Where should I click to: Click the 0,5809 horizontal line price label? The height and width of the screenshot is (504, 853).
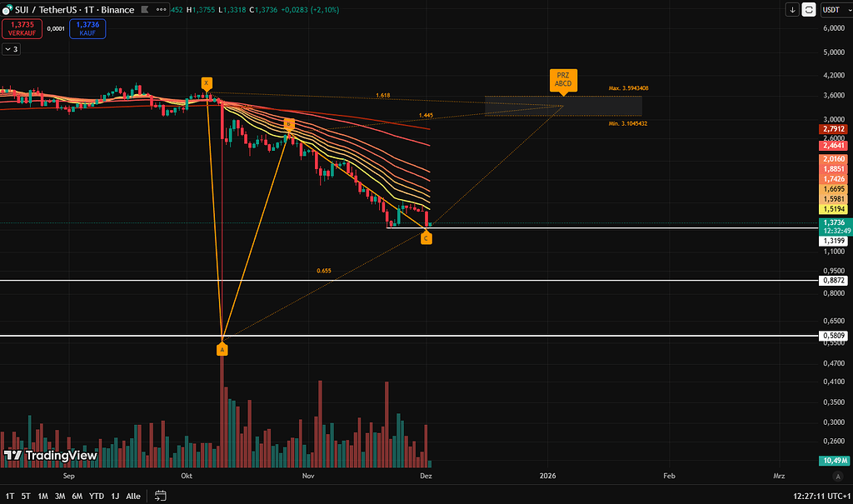[x=834, y=336]
